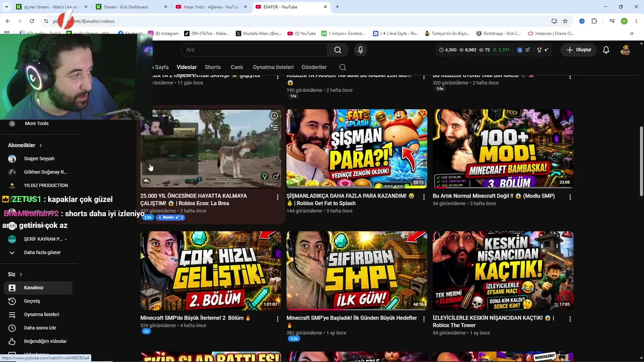Expand Daha fazla göster subscriptions
Viewport: 644px width, 362px height.
(38, 252)
